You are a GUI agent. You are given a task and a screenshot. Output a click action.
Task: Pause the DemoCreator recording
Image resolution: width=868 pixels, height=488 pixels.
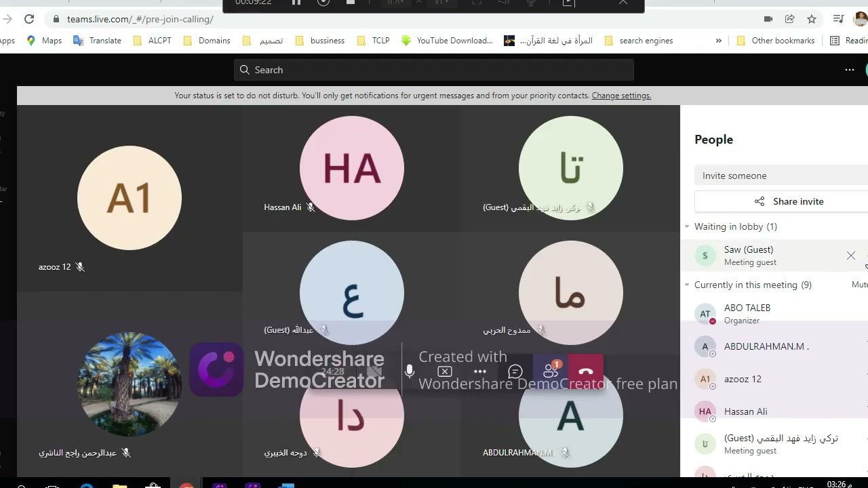click(296, 3)
